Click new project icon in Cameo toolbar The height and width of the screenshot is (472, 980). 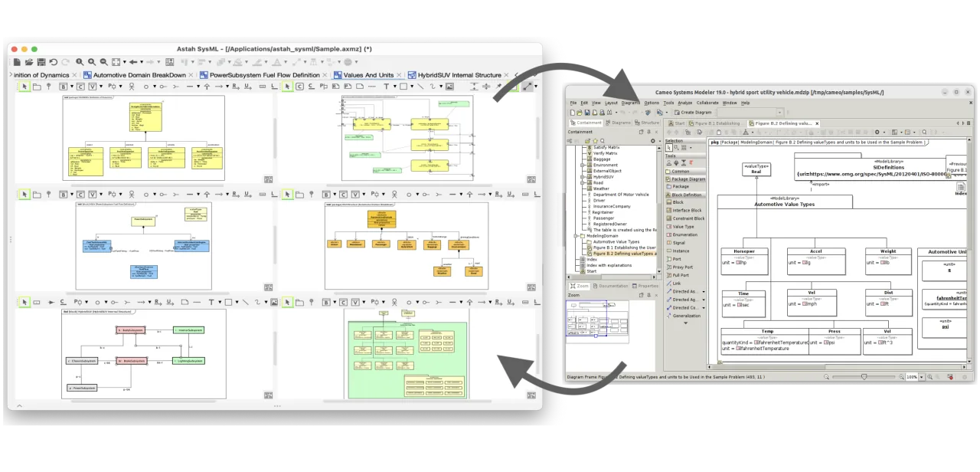coord(572,113)
